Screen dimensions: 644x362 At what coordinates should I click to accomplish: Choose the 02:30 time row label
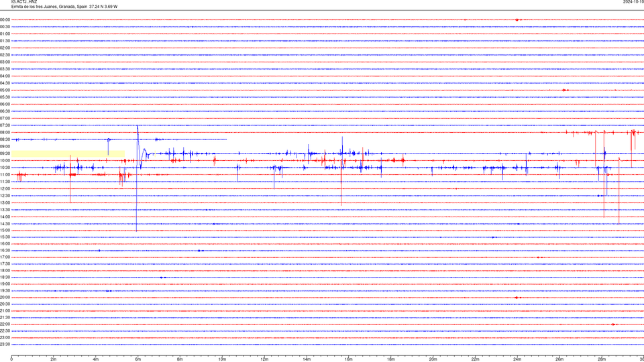pyautogui.click(x=5, y=54)
